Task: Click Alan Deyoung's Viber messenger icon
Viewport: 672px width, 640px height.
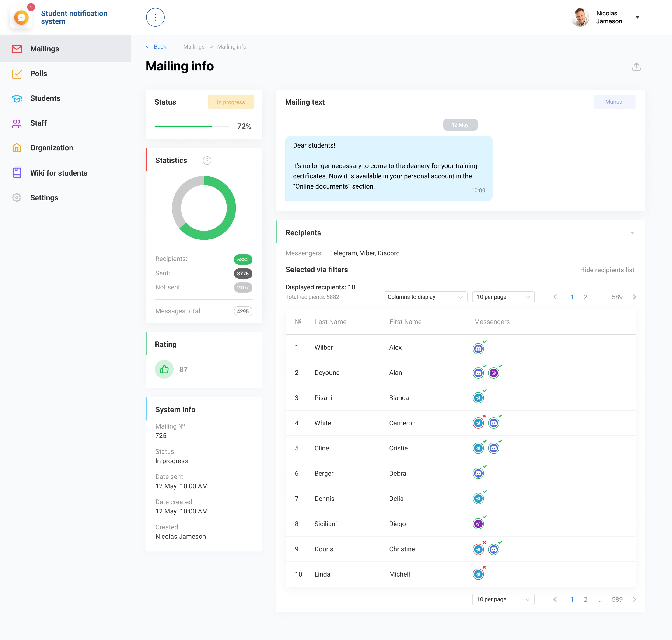Action: click(x=493, y=373)
